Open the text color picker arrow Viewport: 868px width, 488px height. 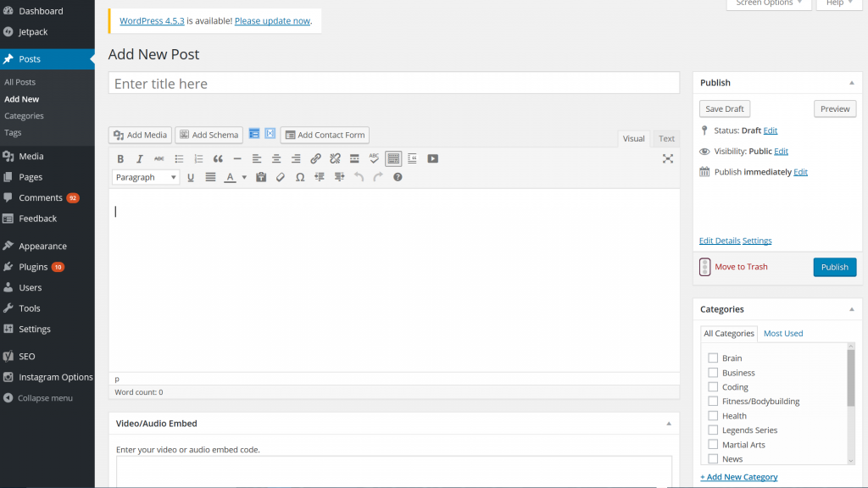[x=244, y=178]
